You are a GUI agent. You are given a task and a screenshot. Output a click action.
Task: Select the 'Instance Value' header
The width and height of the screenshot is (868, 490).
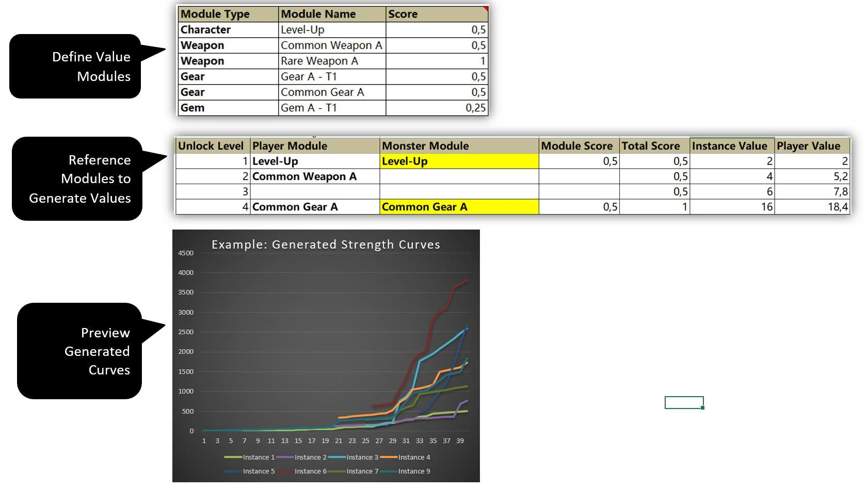point(732,145)
